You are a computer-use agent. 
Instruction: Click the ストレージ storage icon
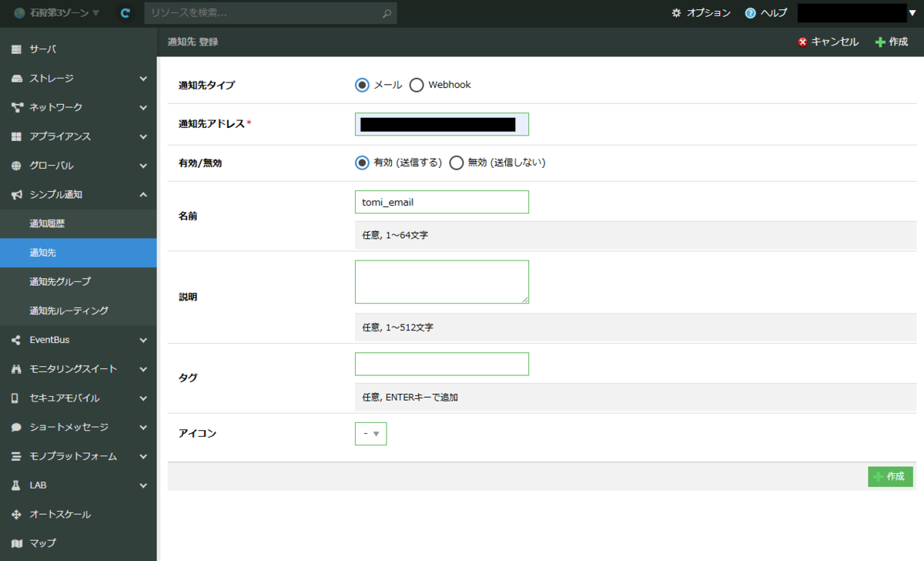(16, 79)
